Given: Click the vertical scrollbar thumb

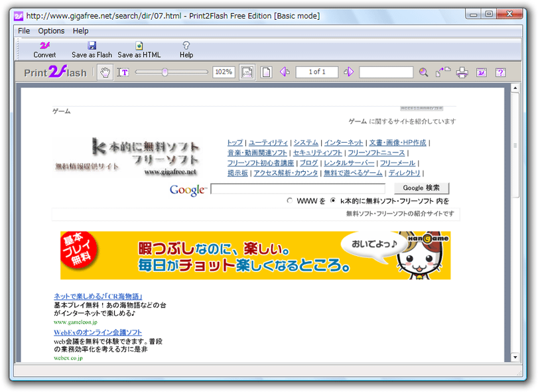Looking at the screenshot, I should [515, 145].
